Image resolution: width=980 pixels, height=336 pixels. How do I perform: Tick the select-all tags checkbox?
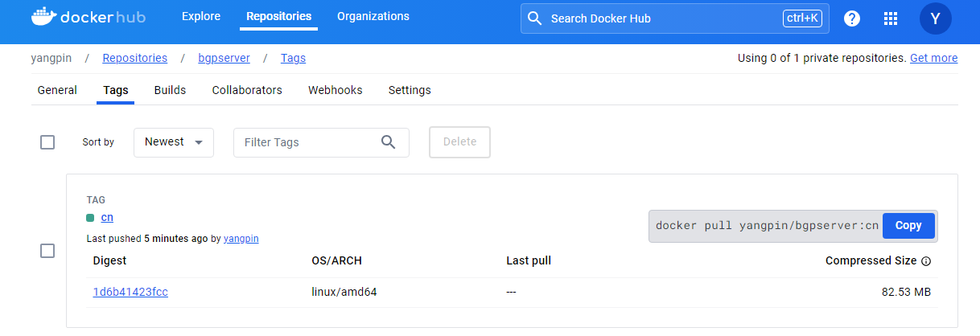(47, 142)
